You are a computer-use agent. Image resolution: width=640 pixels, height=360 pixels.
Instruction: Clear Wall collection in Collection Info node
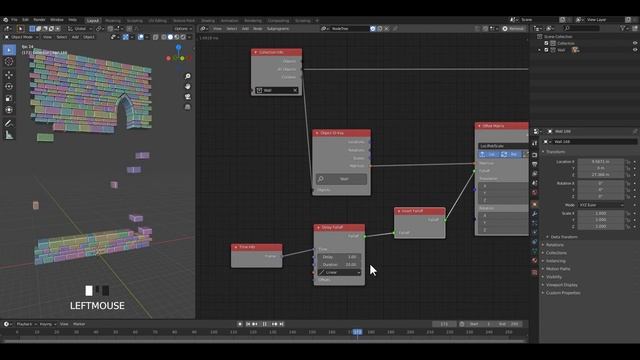click(295, 90)
